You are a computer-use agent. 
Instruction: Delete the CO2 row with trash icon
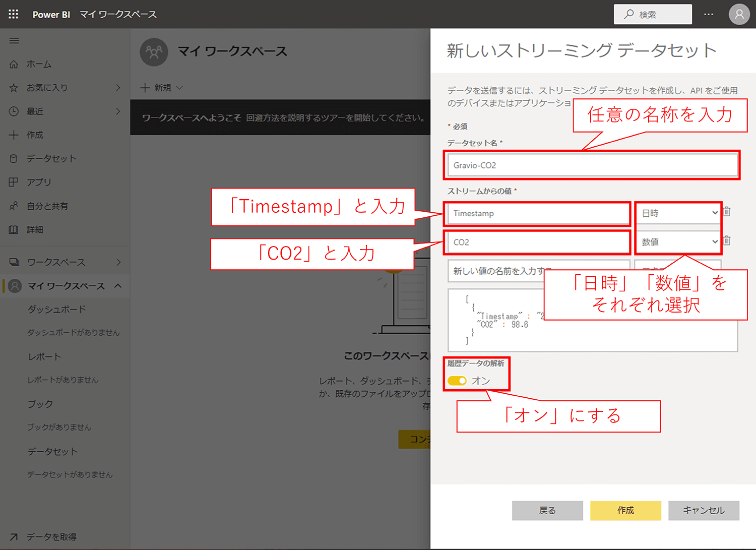[727, 240]
